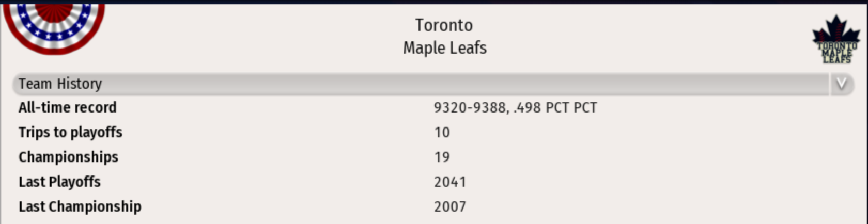Select the Trips to playoffs label
The width and height of the screenshot is (868, 224).
70,132
